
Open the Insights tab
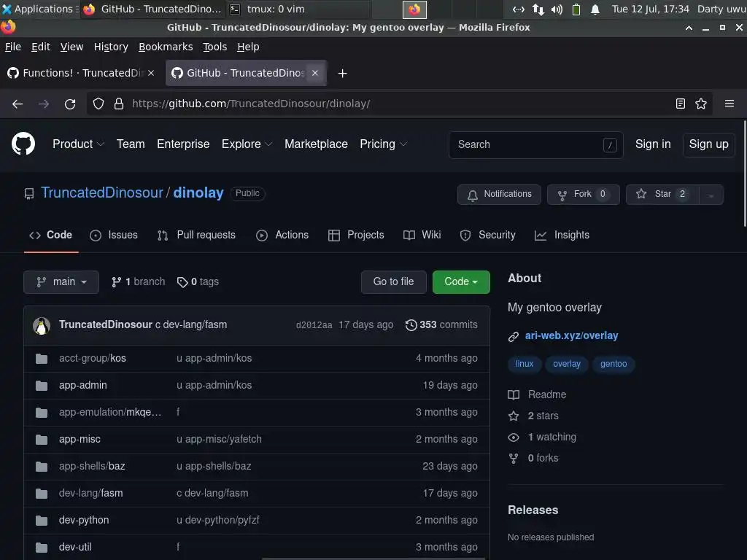[x=562, y=236]
